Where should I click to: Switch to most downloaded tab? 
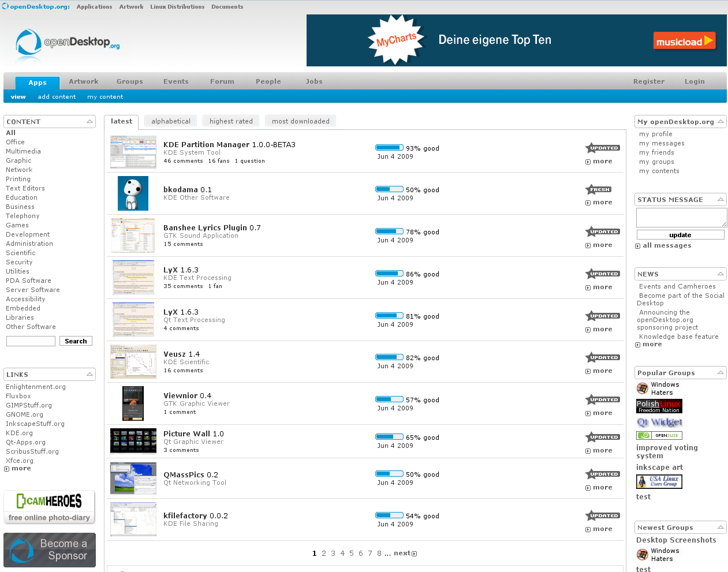[x=301, y=121]
